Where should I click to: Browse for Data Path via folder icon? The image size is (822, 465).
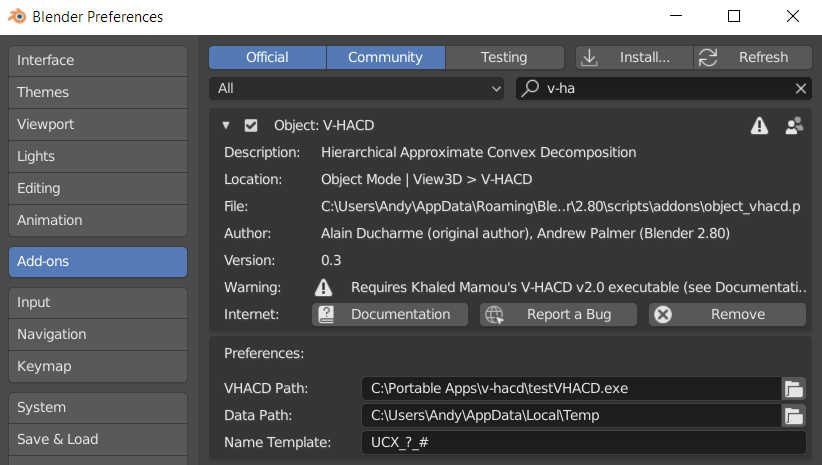pyautogui.click(x=794, y=415)
